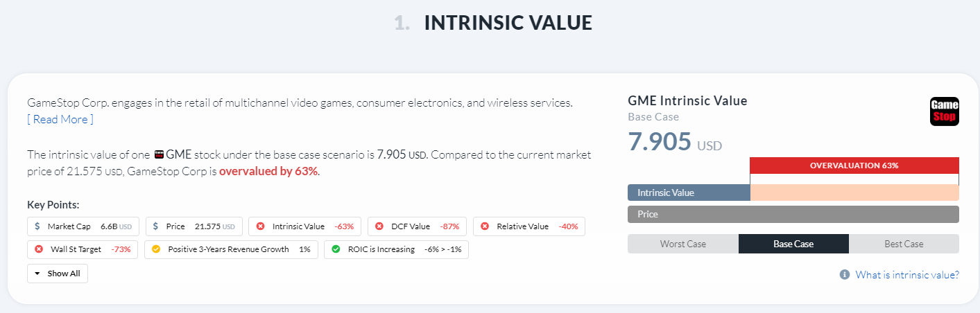Screen dimensions: 980x313
Task: Switch to the Best Case scenario
Action: click(x=904, y=244)
